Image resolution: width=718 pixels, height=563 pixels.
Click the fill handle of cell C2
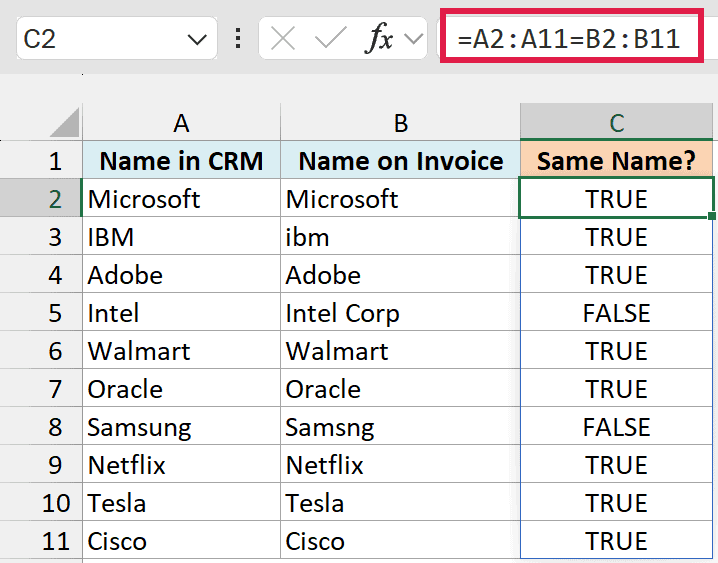click(712, 216)
